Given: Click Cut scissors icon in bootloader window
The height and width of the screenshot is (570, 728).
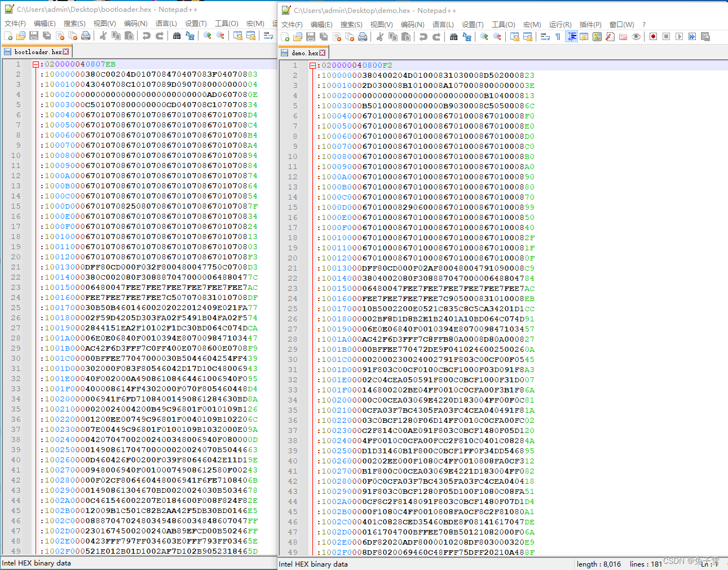Looking at the screenshot, I should tap(103, 36).
